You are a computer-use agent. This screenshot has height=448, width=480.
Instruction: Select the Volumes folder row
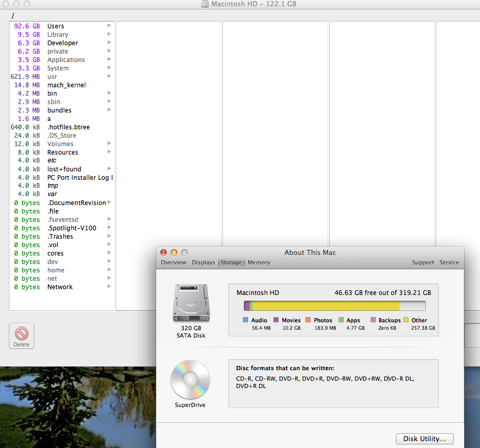[x=62, y=144]
